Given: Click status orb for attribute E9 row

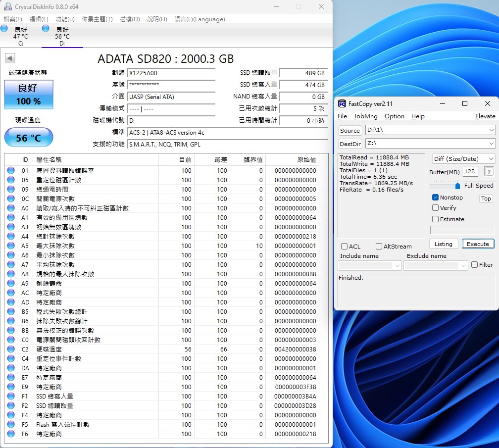Looking at the screenshot, I should 11,387.
